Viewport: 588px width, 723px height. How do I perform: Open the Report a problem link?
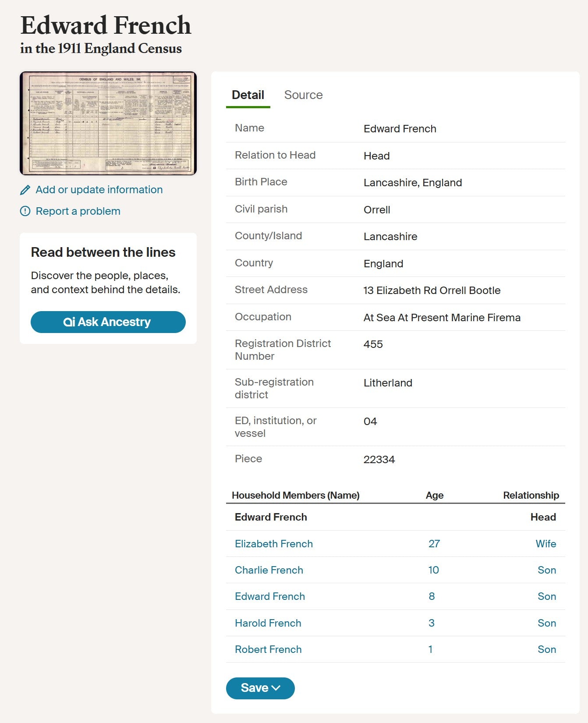pos(78,211)
